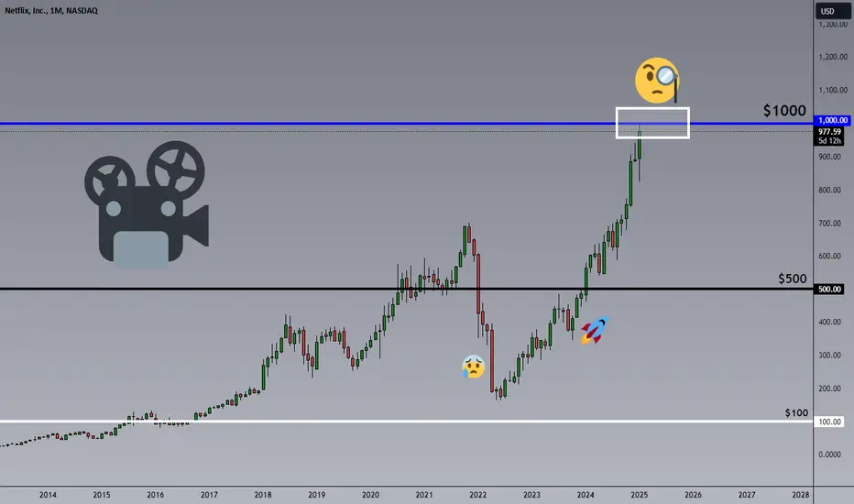Click the 500.00 price axis label

click(x=829, y=290)
